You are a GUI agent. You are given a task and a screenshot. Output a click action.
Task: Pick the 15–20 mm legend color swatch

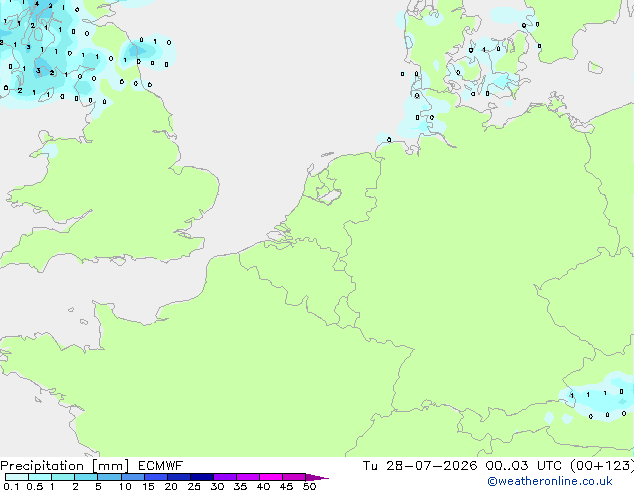click(156, 477)
